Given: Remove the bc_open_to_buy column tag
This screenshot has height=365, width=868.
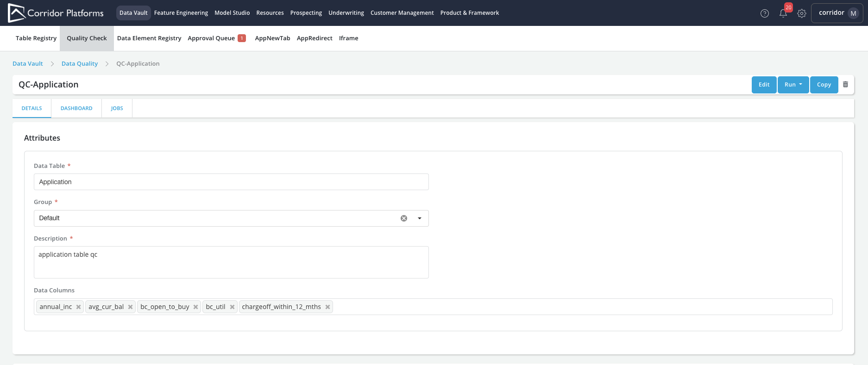Looking at the screenshot, I should (196, 307).
